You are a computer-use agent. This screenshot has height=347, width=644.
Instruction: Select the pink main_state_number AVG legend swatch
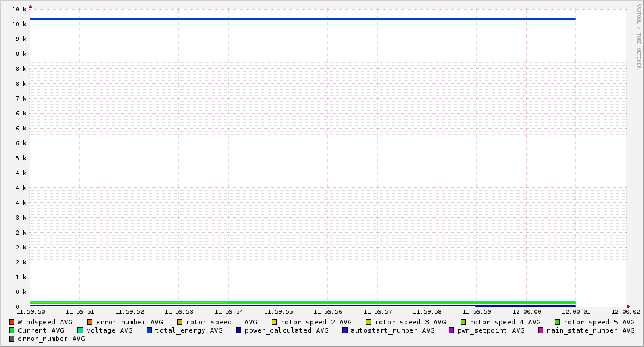541,330
